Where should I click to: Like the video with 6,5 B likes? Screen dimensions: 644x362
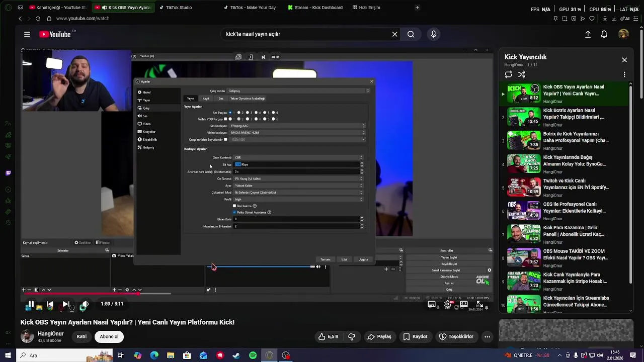tap(328, 337)
